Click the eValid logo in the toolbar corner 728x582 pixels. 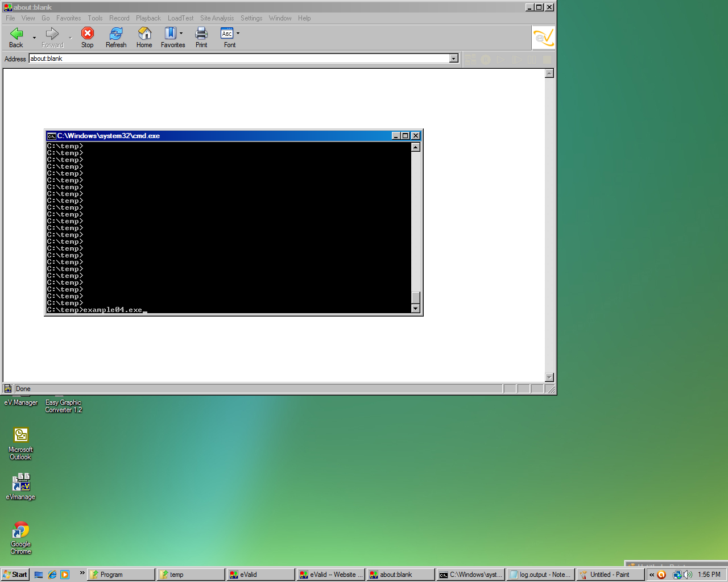point(543,37)
